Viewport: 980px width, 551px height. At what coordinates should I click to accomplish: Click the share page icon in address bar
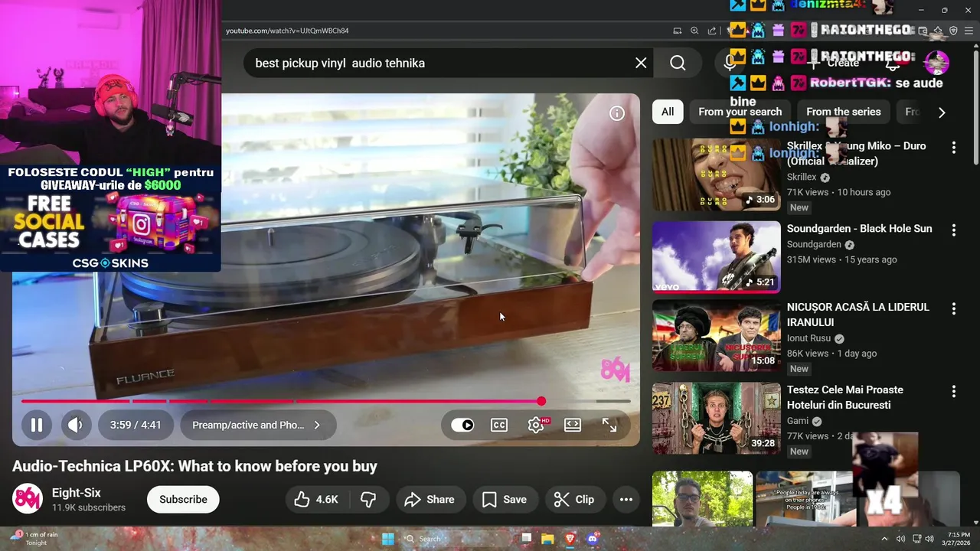tap(712, 31)
